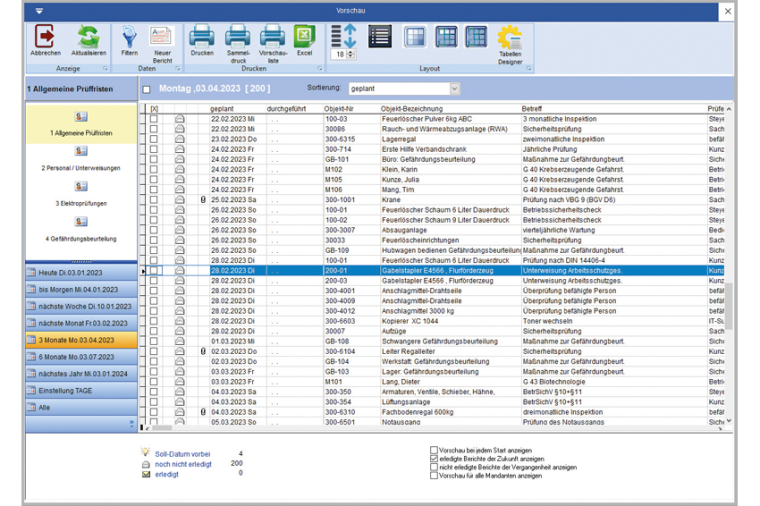Click the Soll-Datum vorbei lightbulb icon
Image resolution: width=760 pixels, height=506 pixels.
coord(145,453)
